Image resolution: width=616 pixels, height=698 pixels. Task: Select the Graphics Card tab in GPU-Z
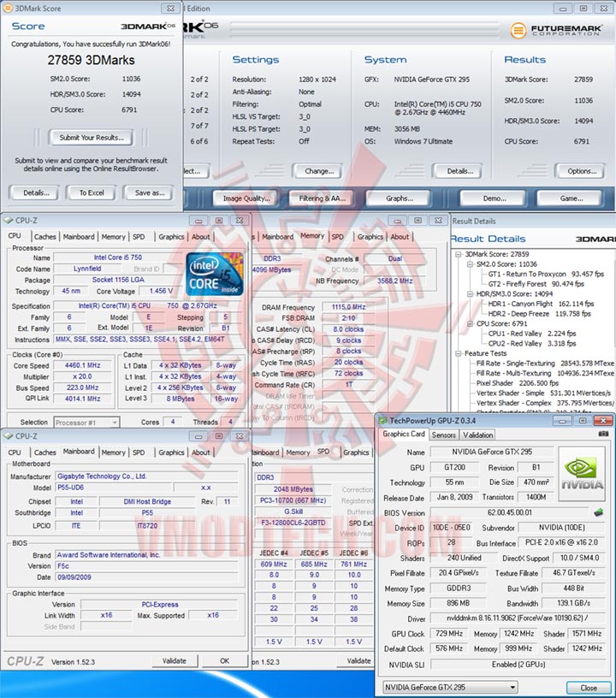click(x=404, y=434)
